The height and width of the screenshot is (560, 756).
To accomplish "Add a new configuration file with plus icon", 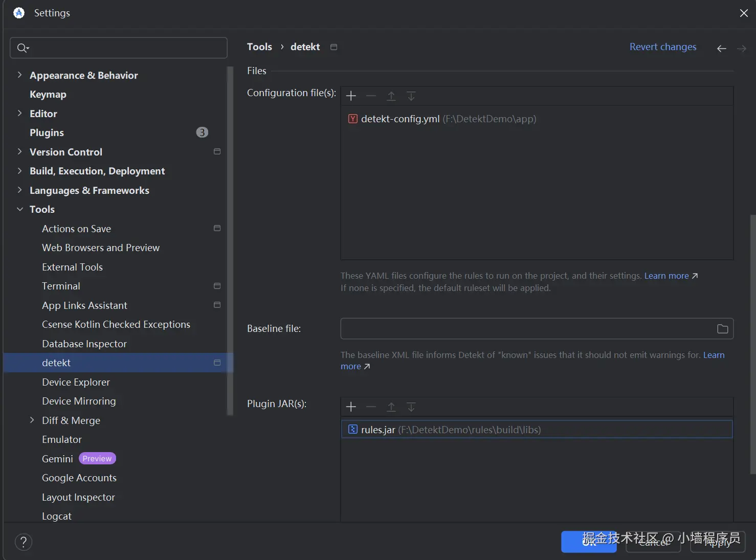I will [351, 96].
